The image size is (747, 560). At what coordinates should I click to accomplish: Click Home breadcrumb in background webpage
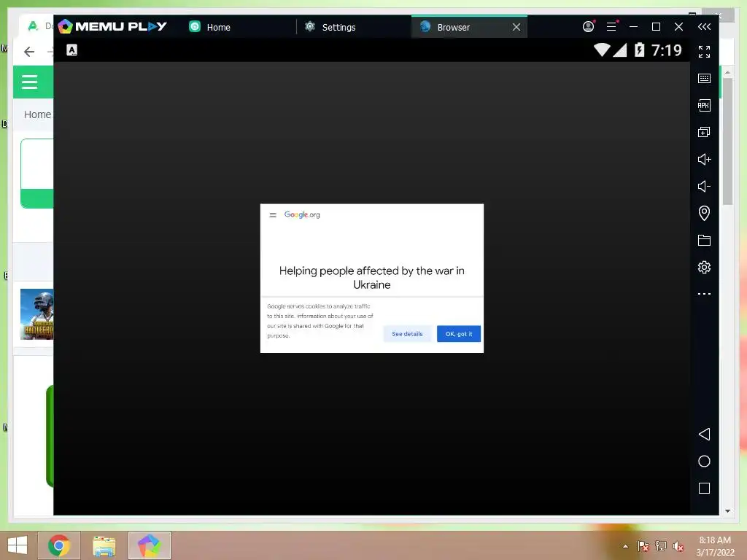click(37, 114)
